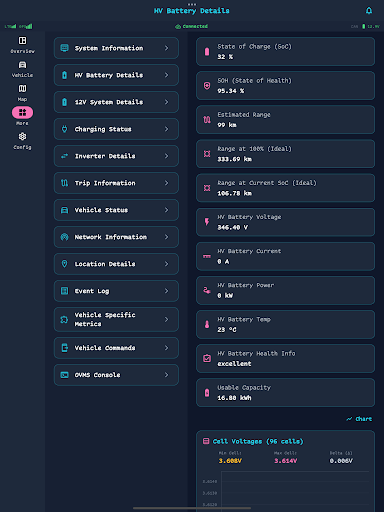
Task: Open the Charging Status menu entry
Action: point(116,129)
